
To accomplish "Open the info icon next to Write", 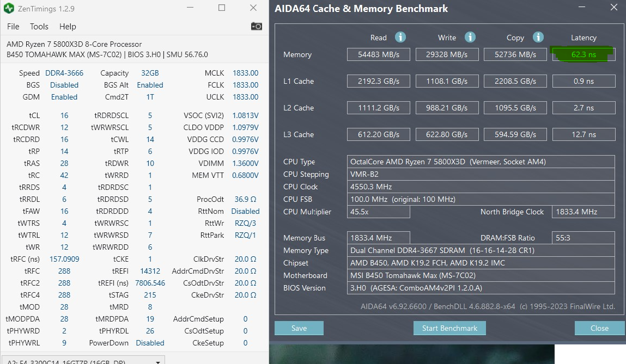I will click(470, 37).
